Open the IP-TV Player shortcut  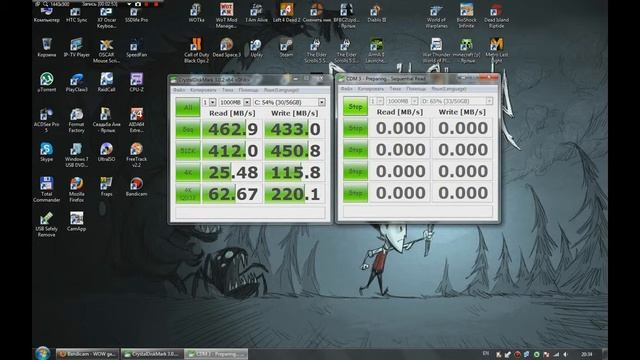(x=76, y=47)
